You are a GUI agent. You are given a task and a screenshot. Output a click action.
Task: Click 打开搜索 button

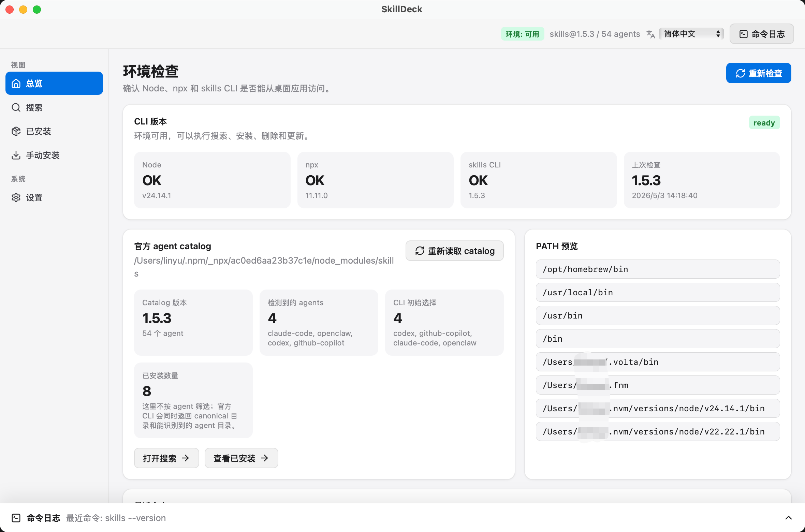(x=166, y=458)
